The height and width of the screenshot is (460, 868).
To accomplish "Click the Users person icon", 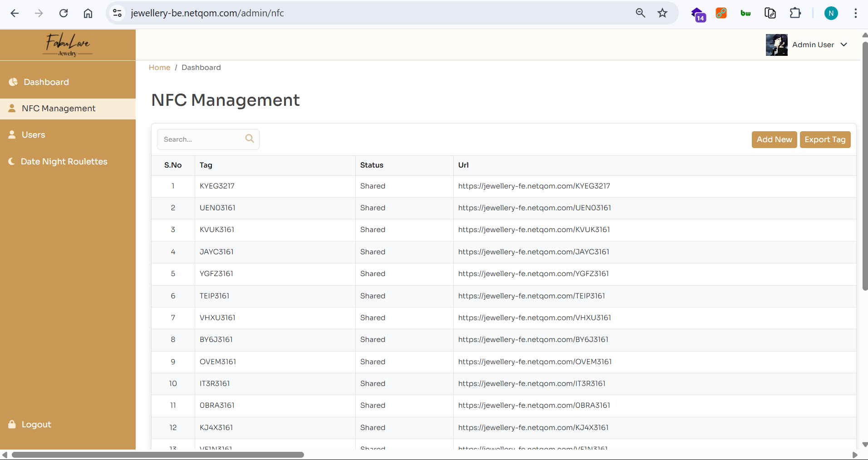I will (x=12, y=134).
